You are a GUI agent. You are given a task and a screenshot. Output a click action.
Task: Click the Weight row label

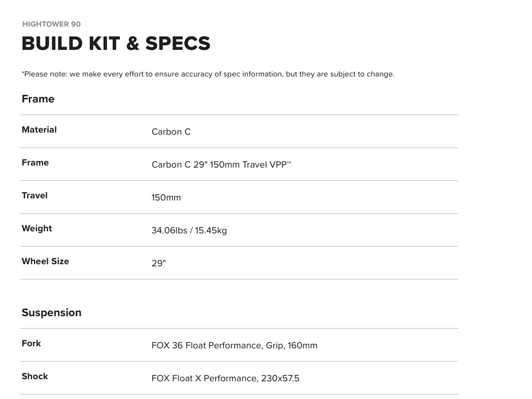pos(36,229)
